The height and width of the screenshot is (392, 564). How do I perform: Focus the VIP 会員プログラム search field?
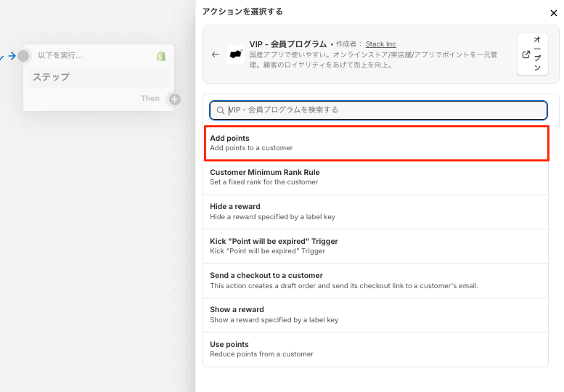378,110
